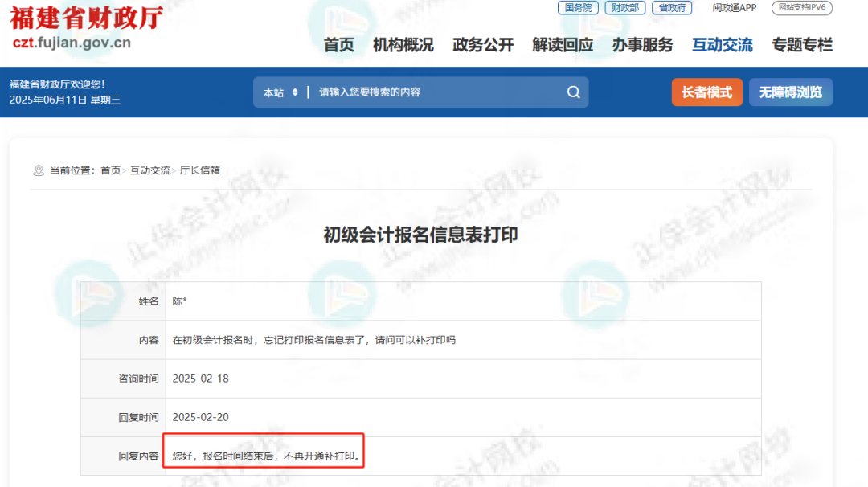
Task: Click the breadcrumb location icon beside 当前位置
Action: (x=36, y=170)
